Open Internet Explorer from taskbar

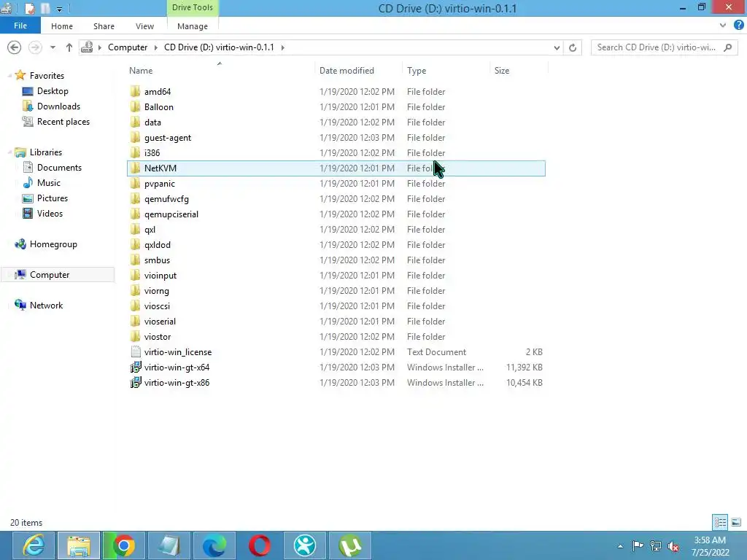click(x=34, y=545)
